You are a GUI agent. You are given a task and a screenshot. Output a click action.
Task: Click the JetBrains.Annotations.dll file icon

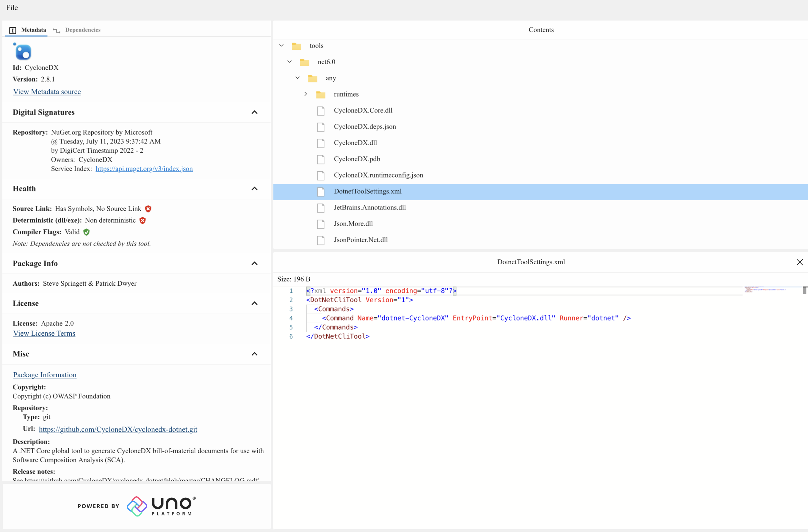[x=321, y=208]
